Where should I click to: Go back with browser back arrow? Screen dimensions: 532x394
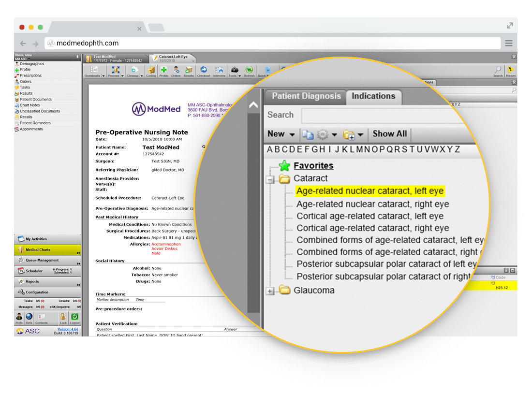tap(23, 44)
